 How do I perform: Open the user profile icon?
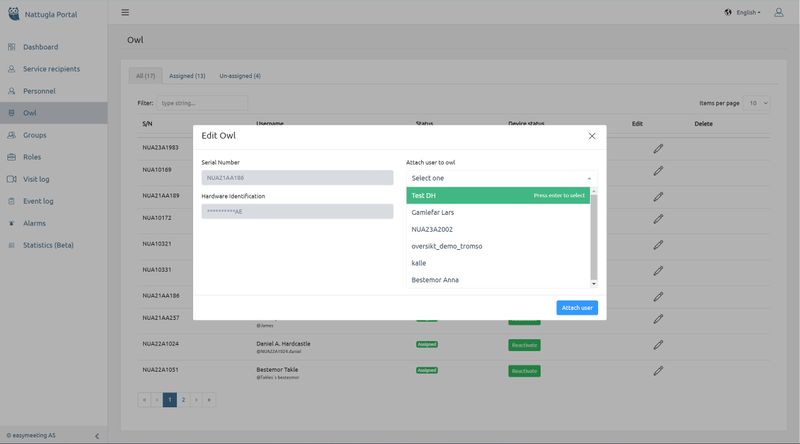[x=778, y=12]
